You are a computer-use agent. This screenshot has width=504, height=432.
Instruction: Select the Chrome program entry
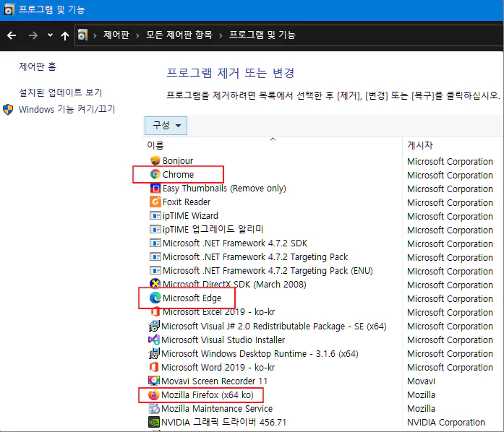click(178, 174)
